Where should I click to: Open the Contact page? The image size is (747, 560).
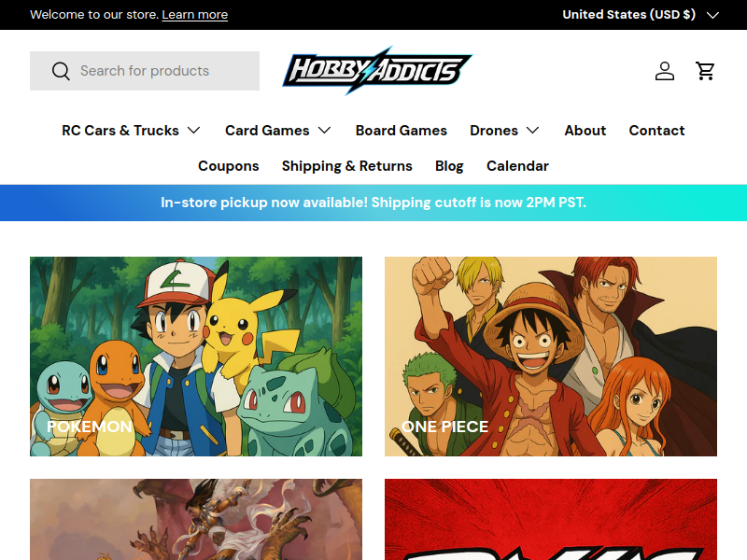click(656, 131)
